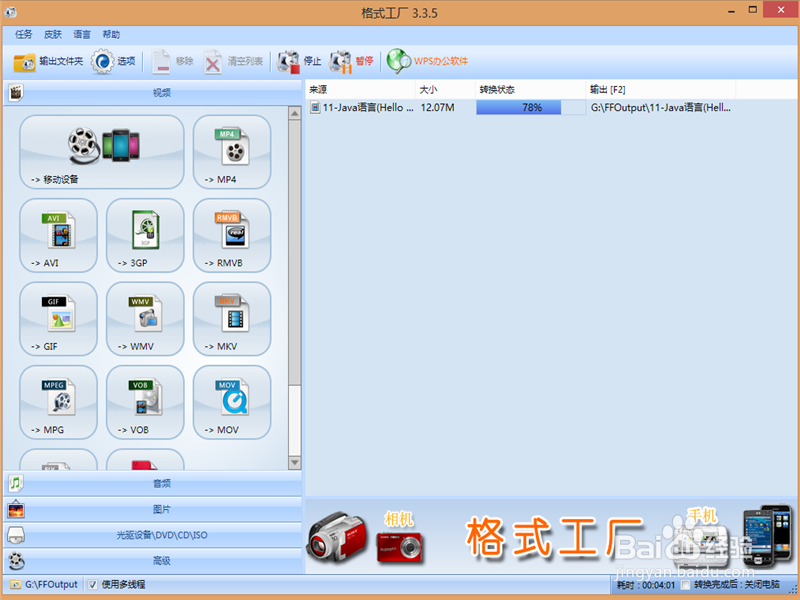
Task: Stop the conversion with the Stop icon
Action: (x=288, y=62)
